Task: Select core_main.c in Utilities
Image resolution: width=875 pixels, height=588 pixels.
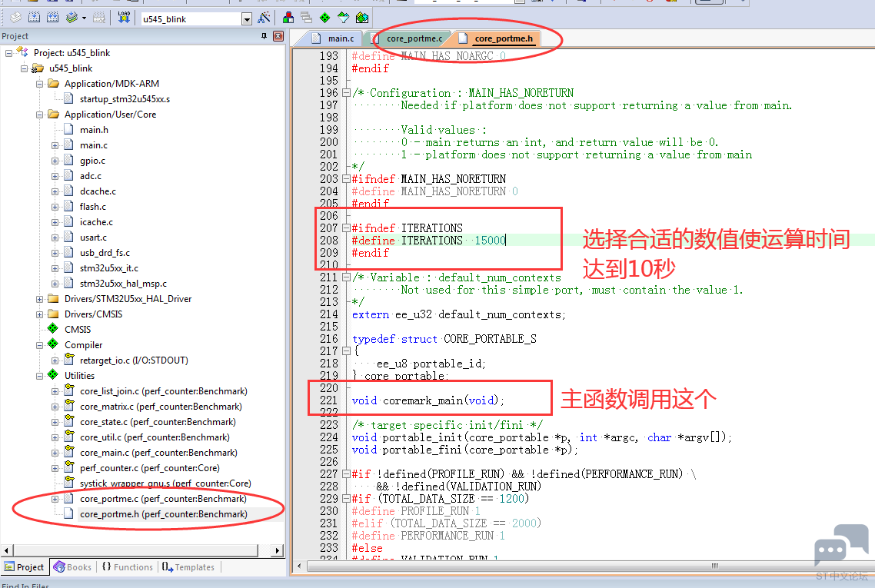Action: [158, 453]
